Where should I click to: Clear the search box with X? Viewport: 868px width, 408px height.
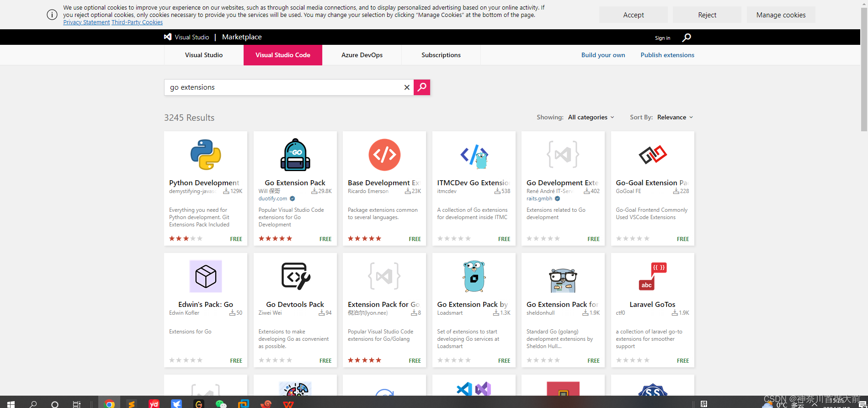click(x=407, y=87)
